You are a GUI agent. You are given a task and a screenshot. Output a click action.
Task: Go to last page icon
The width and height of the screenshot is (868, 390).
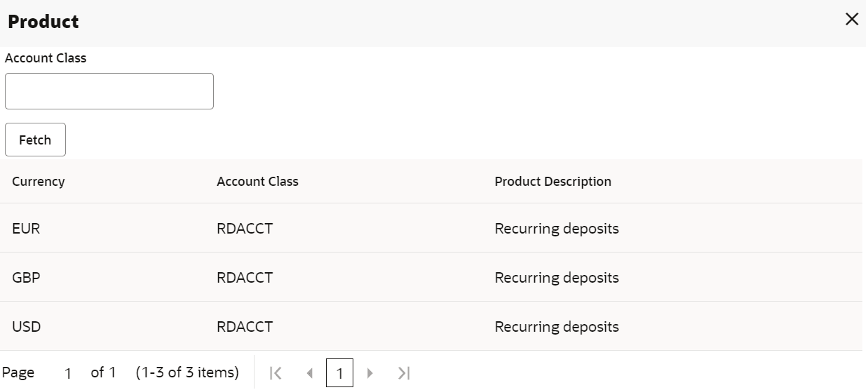(404, 373)
